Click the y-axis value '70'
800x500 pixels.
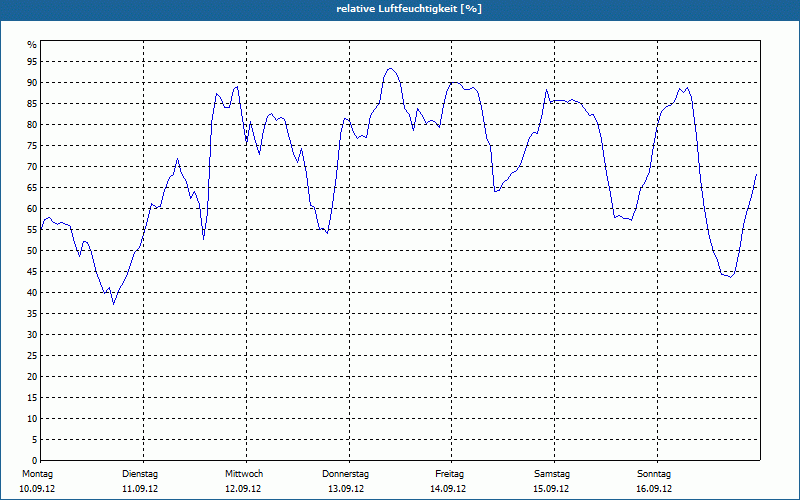[x=32, y=167]
